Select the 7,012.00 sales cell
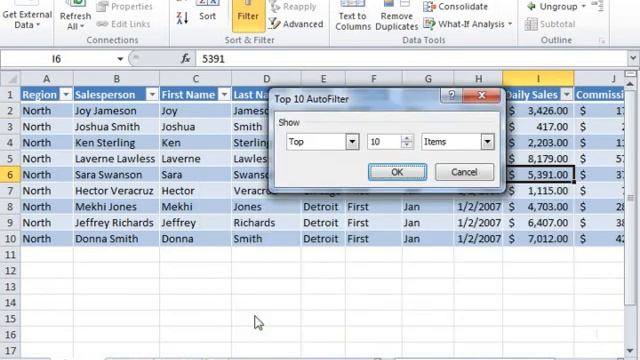640x360 pixels. coord(538,239)
